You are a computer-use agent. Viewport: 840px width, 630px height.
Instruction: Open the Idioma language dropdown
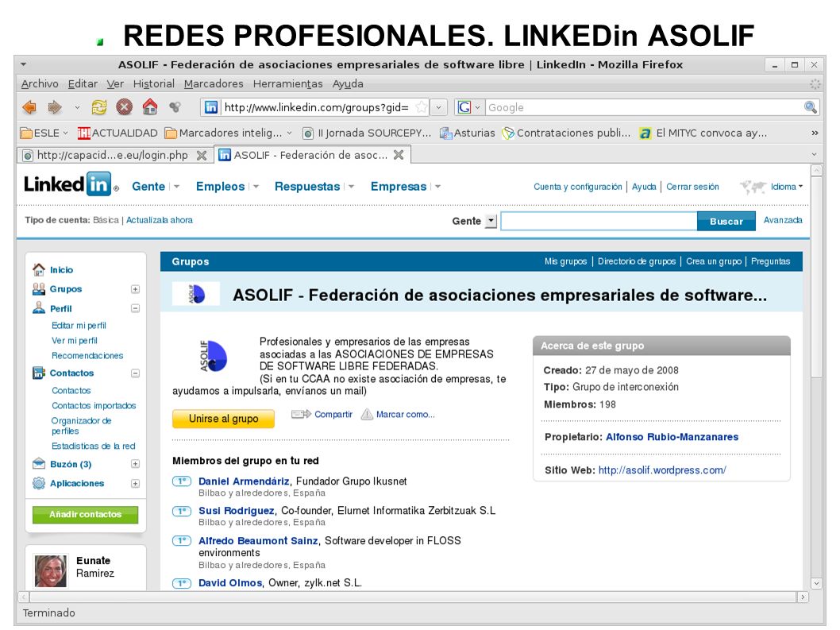(x=787, y=187)
